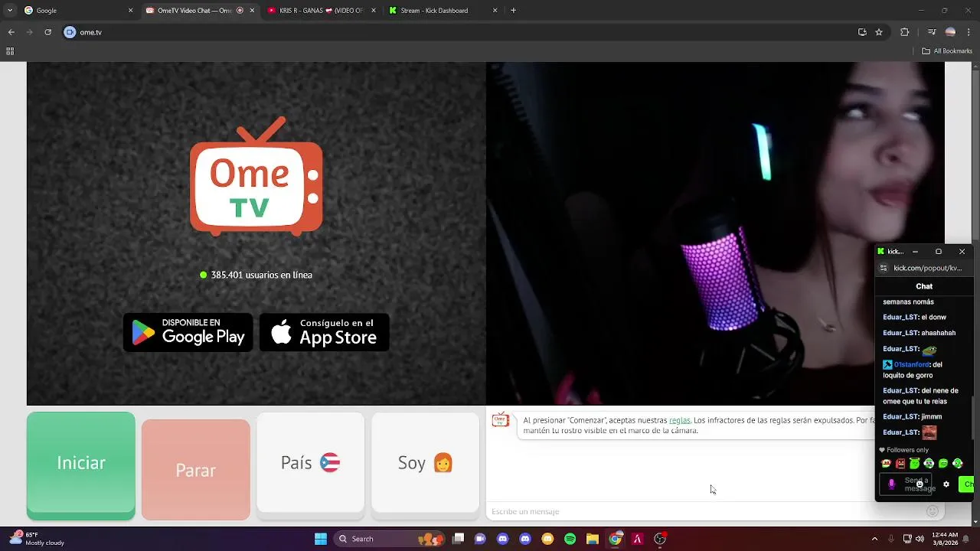The width and height of the screenshot is (980, 551).
Task: Switch to the KRIS R - GANAS tab
Action: (x=322, y=11)
